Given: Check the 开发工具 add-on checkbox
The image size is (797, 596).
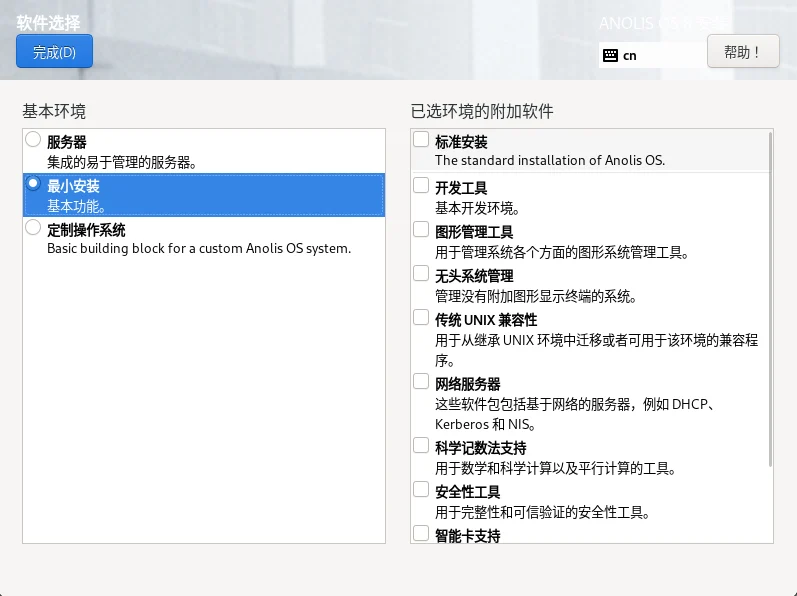Looking at the screenshot, I should [421, 185].
